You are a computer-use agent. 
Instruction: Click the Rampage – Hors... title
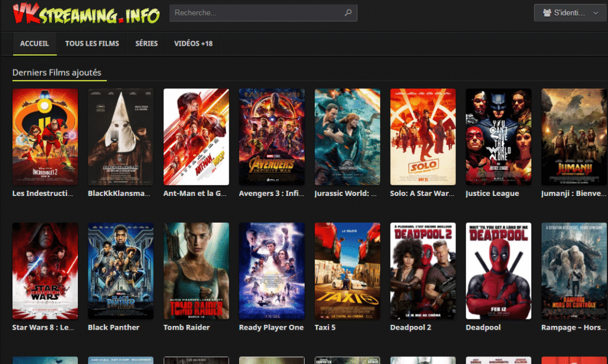pyautogui.click(x=574, y=327)
